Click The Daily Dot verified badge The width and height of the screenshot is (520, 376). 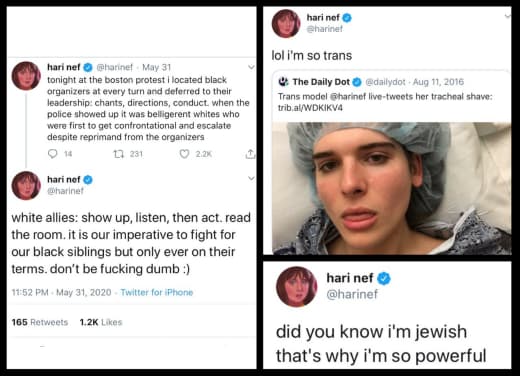pyautogui.click(x=357, y=82)
